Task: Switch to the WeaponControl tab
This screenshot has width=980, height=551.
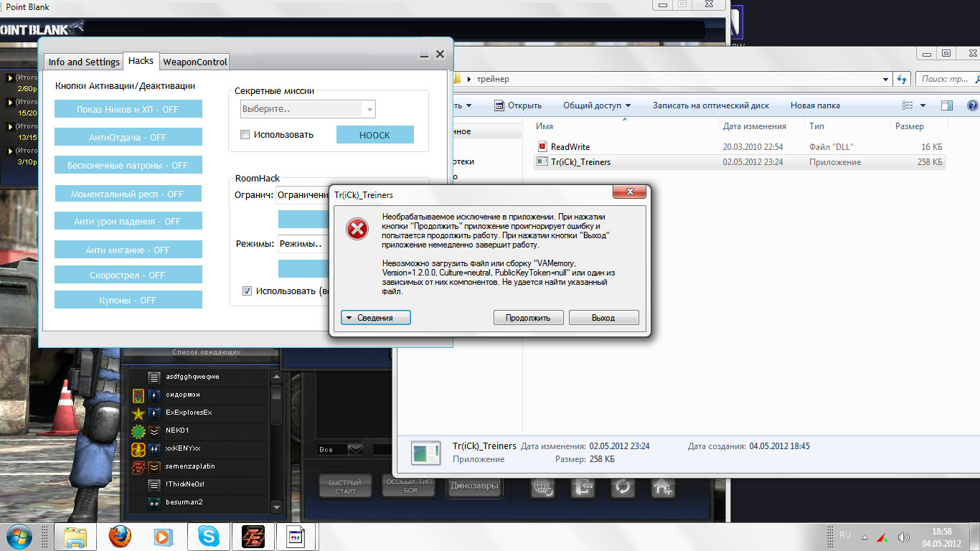Action: (195, 62)
